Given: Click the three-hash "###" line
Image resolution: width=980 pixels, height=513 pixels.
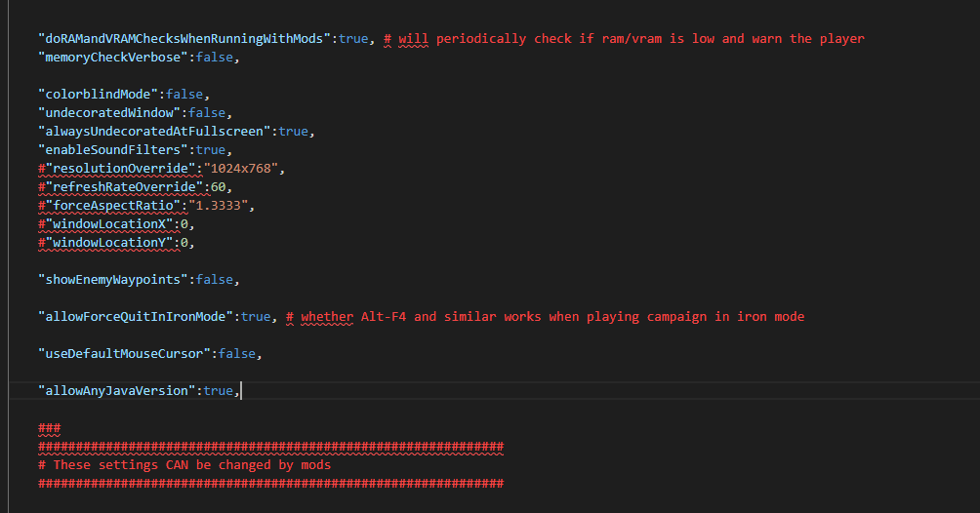Looking at the screenshot, I should click(50, 428).
